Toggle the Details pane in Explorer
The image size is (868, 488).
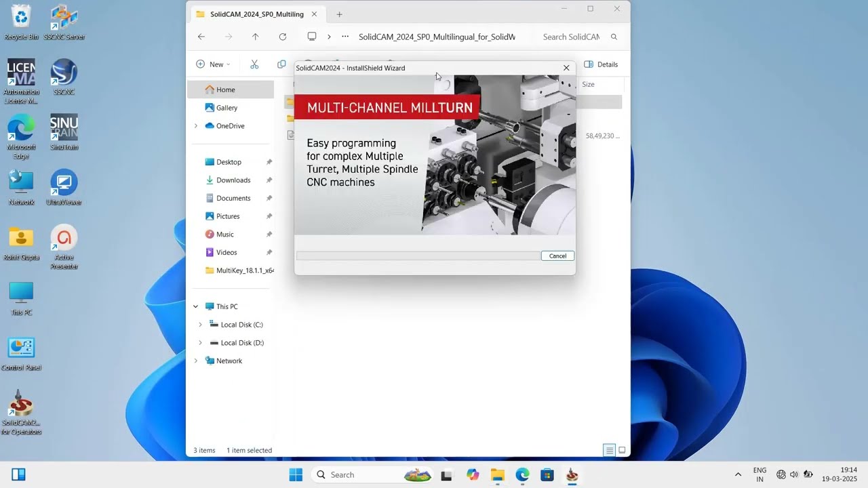(x=601, y=64)
